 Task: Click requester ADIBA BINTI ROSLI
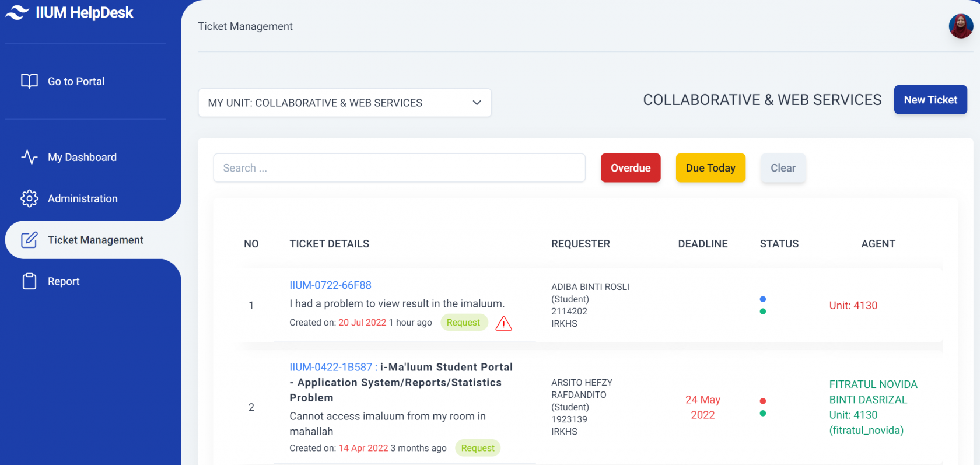590,287
